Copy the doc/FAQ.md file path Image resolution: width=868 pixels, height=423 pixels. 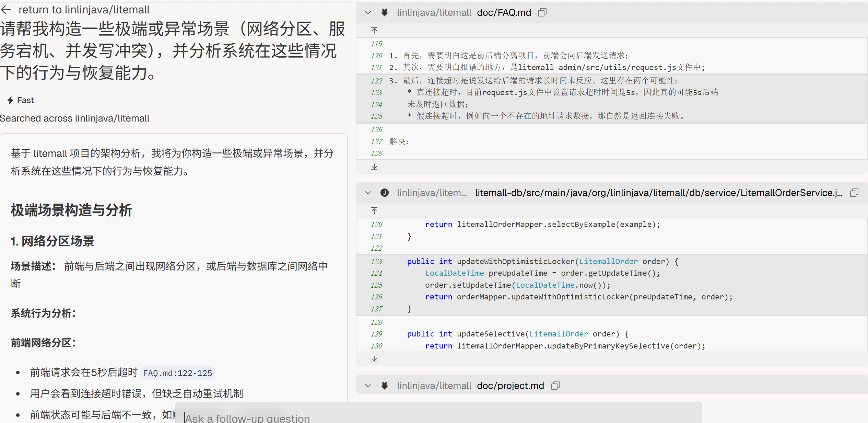[x=542, y=13]
